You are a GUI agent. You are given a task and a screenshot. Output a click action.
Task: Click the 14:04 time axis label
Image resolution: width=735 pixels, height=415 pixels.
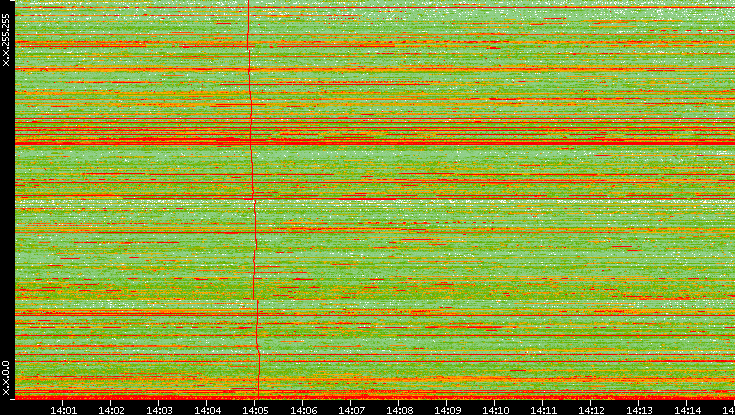pos(207,410)
